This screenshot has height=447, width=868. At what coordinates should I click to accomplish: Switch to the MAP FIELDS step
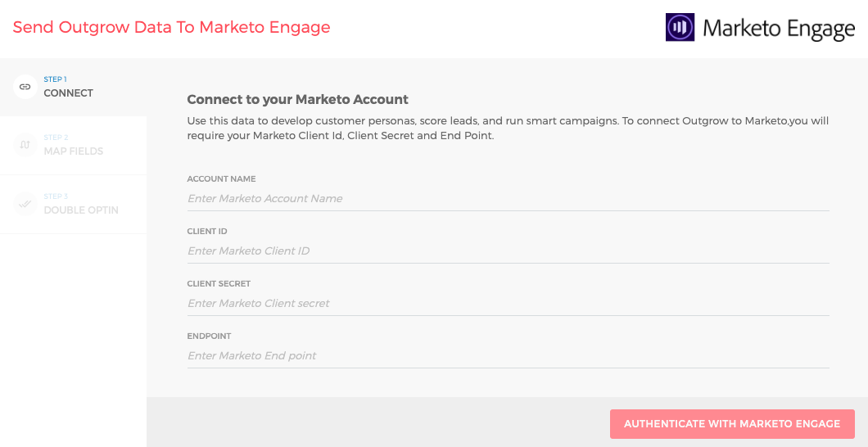click(74, 151)
